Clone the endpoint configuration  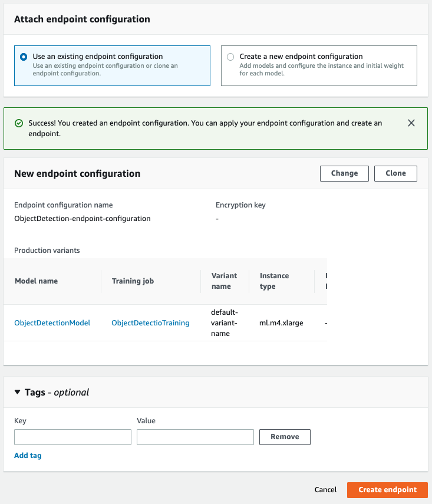[395, 173]
